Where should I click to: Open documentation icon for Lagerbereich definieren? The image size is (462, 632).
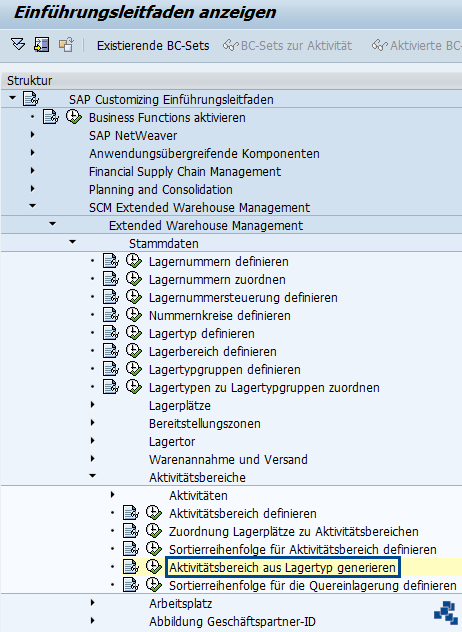point(111,351)
